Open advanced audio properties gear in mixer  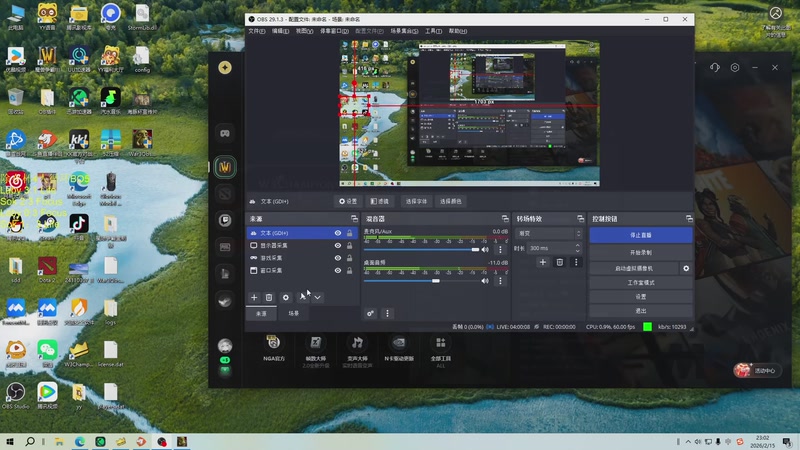tap(370, 313)
